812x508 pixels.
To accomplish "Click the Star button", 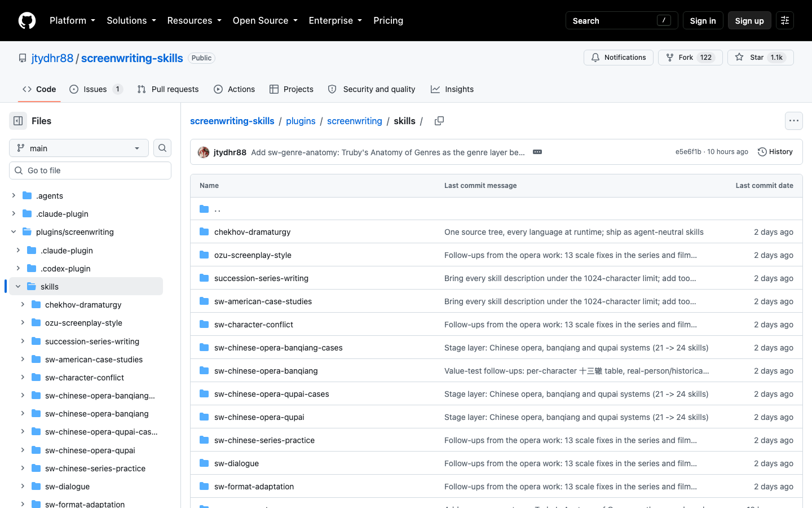I will pyautogui.click(x=761, y=58).
